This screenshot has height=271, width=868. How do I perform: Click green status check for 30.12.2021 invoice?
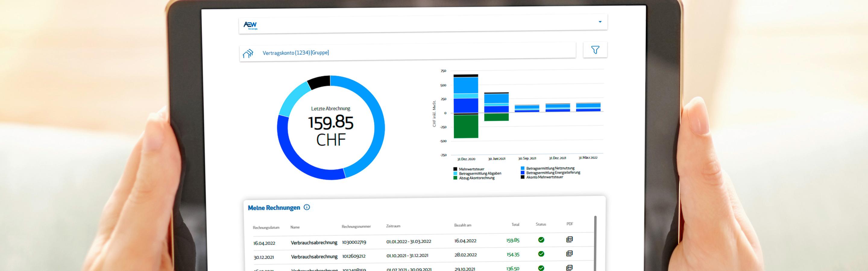click(541, 254)
